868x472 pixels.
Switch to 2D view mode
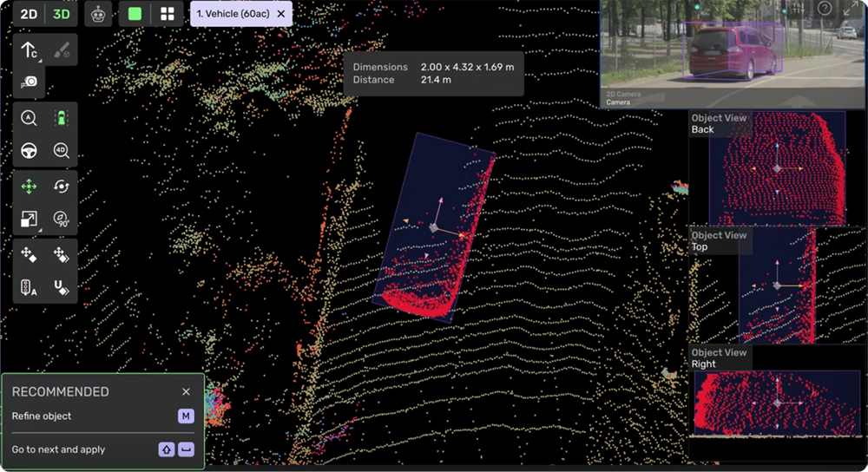[29, 14]
